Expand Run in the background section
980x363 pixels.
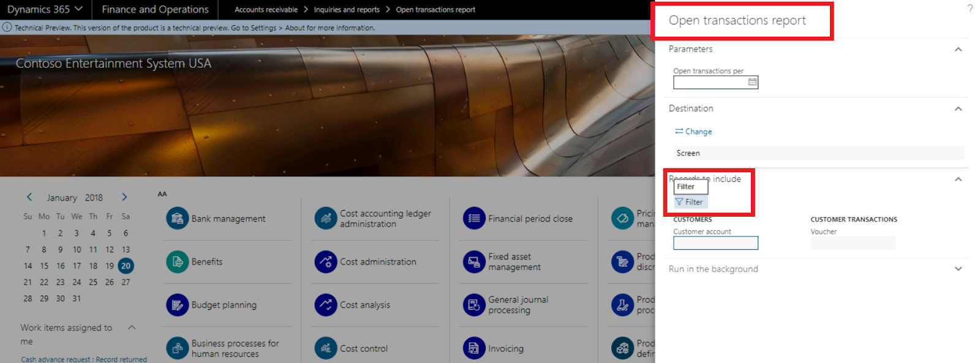tap(958, 269)
